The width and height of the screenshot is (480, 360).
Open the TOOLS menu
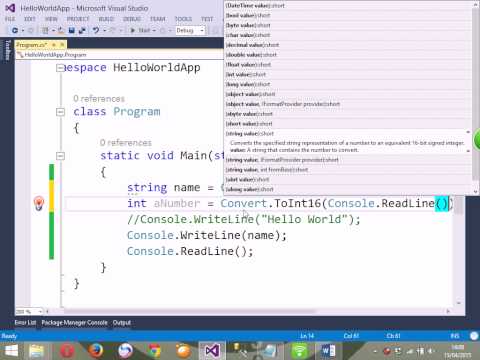pyautogui.click(x=183, y=19)
